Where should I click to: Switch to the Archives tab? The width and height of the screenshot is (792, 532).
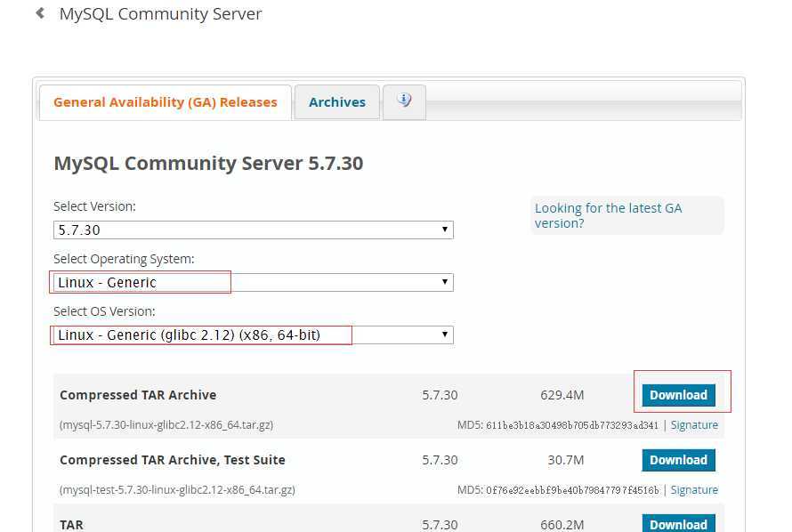tap(337, 102)
